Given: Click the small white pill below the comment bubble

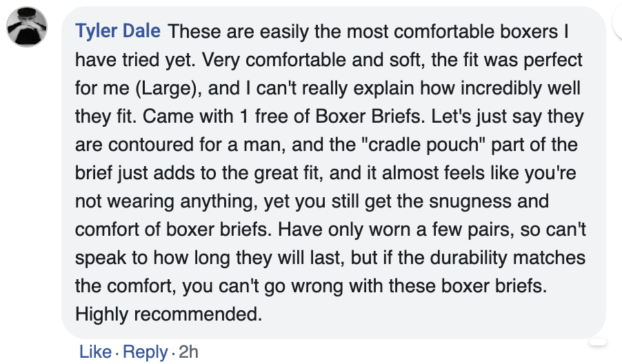Looking at the screenshot, I should pyautogui.click(x=597, y=341).
